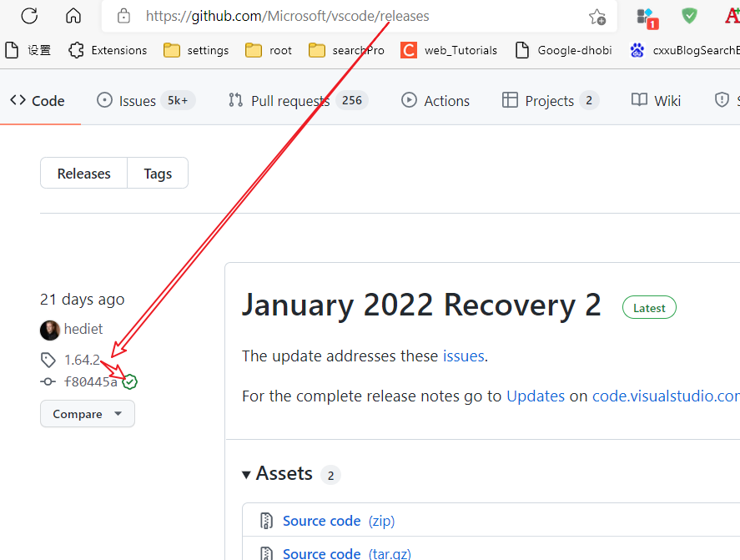
Task: Show the verified commit checkmark details
Action: click(130, 381)
